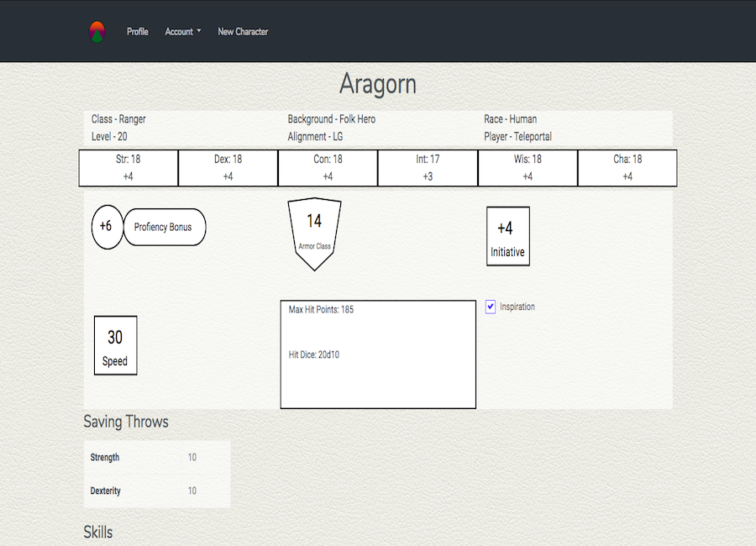Click the Background - Folk Hero text

332,119
